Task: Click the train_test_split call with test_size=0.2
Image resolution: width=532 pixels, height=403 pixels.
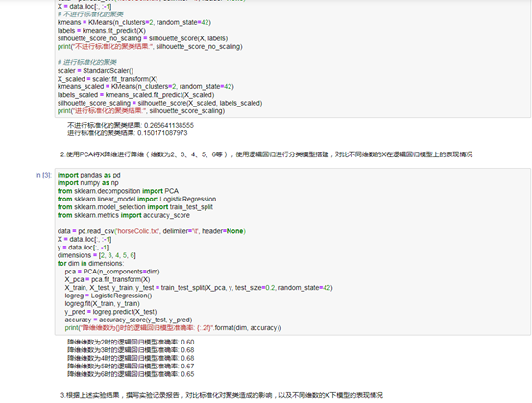Action: (199, 288)
